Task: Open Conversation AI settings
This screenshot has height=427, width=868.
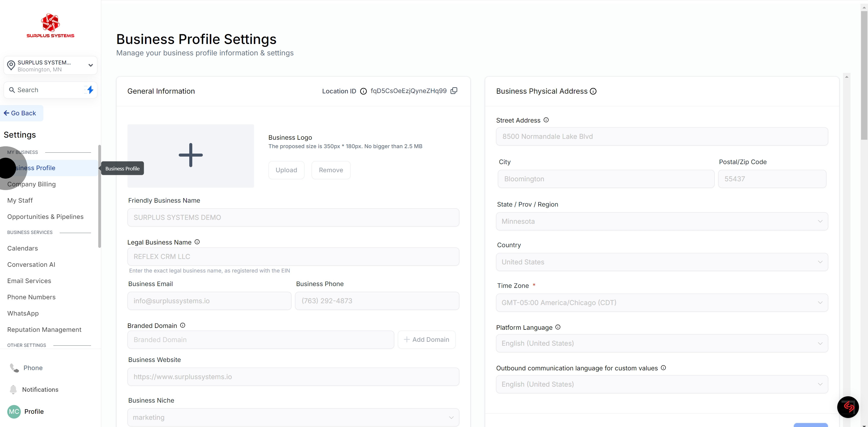Action: coord(31,264)
